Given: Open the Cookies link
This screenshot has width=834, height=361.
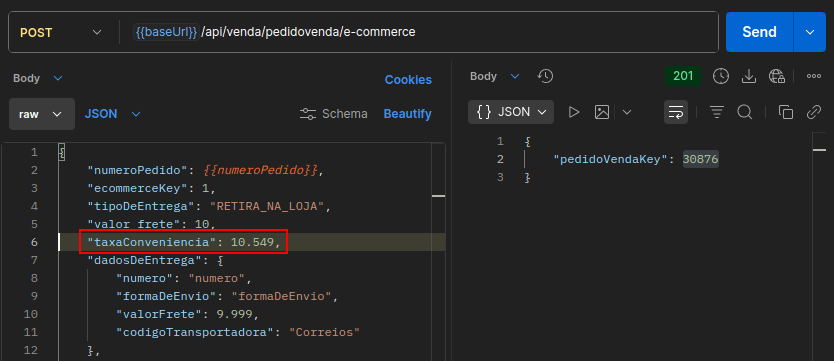Looking at the screenshot, I should 408,80.
